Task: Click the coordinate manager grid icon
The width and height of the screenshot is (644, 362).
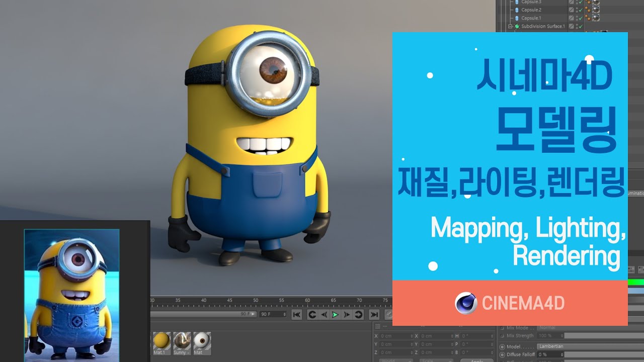Action: pos(377,326)
